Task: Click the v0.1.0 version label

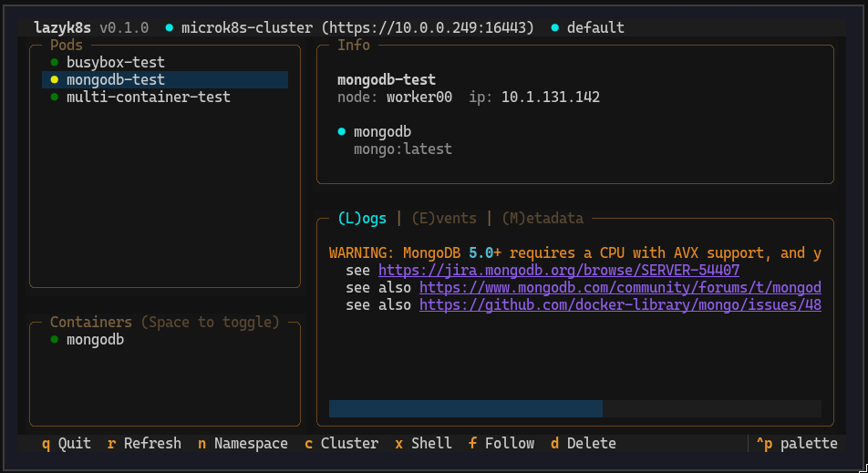Action: tap(124, 27)
